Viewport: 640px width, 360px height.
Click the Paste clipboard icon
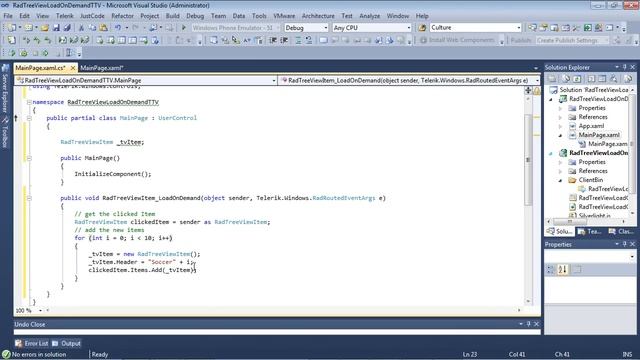[104, 28]
